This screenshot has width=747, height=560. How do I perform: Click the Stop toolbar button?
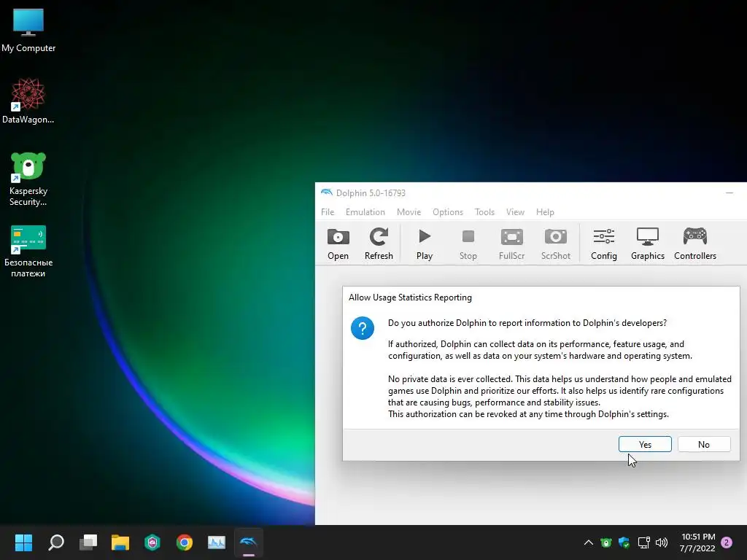click(x=468, y=244)
